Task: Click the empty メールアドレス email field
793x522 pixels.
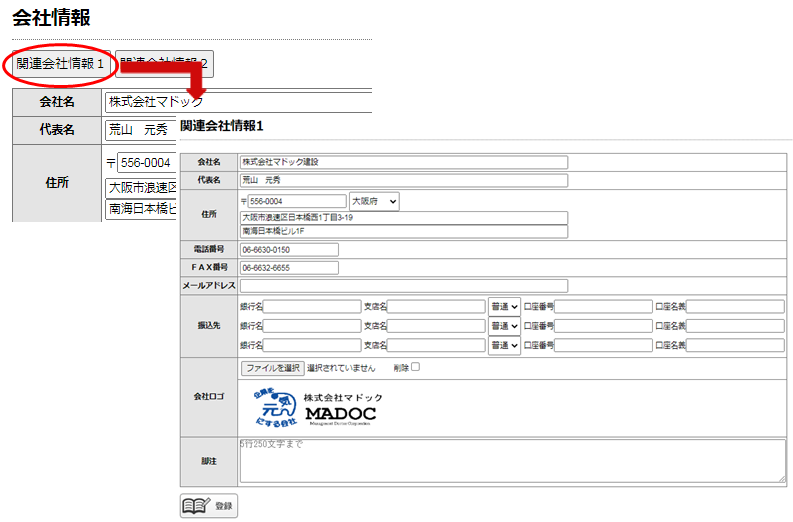Action: [403, 286]
